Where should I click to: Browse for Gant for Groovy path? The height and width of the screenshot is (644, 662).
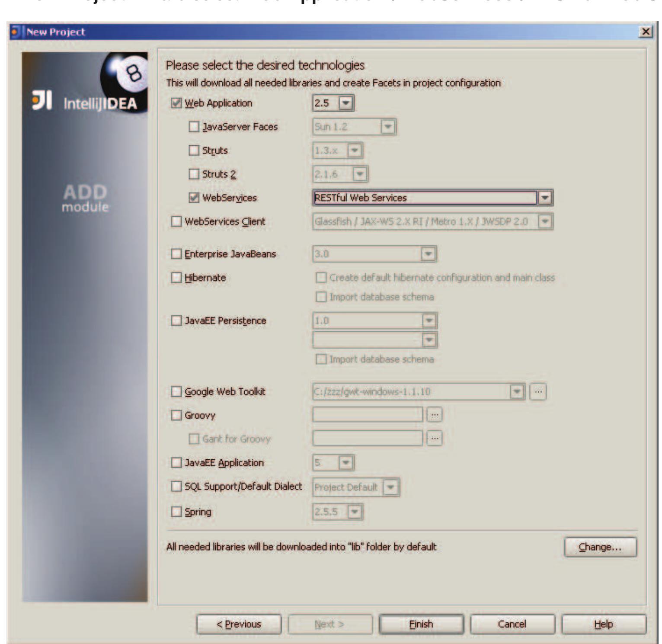435,438
